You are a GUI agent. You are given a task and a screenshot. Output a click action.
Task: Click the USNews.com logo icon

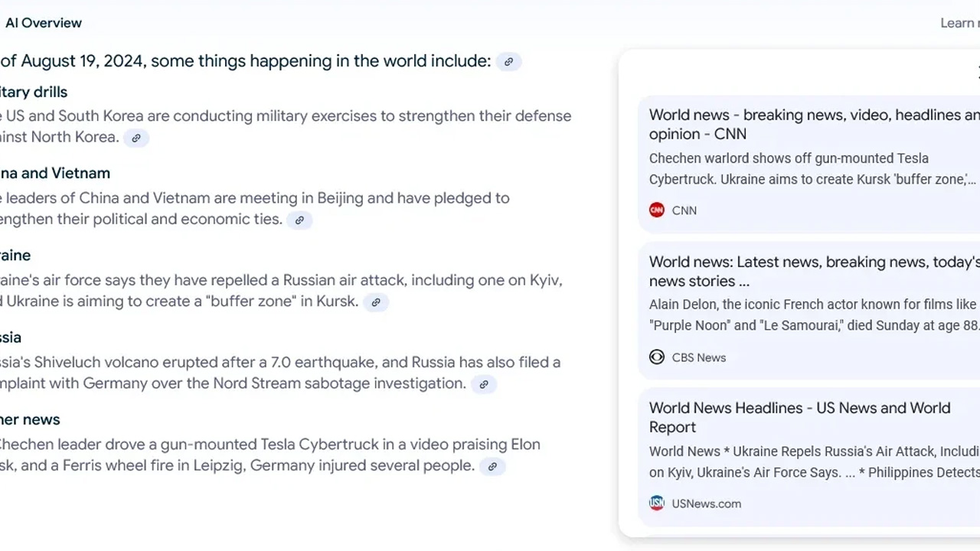click(657, 504)
